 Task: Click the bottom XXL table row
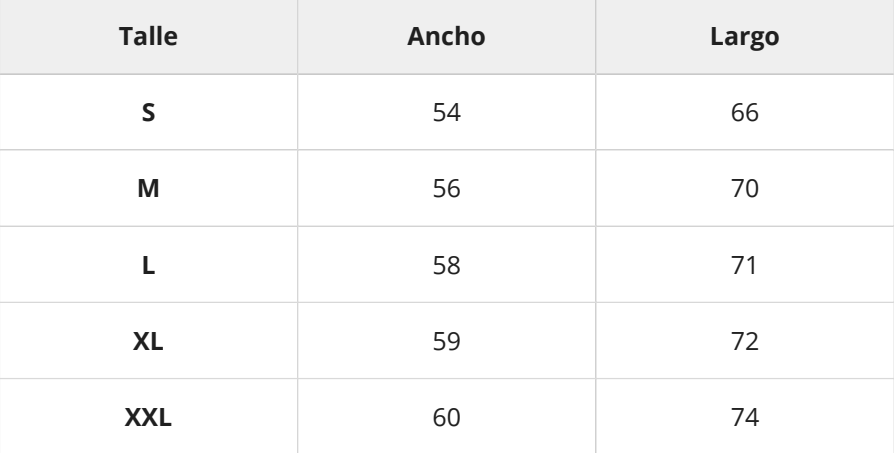click(x=300, y=417)
